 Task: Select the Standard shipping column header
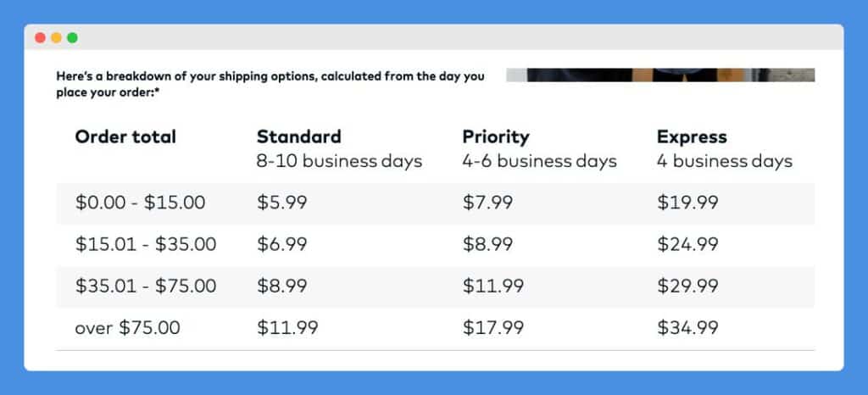point(299,136)
